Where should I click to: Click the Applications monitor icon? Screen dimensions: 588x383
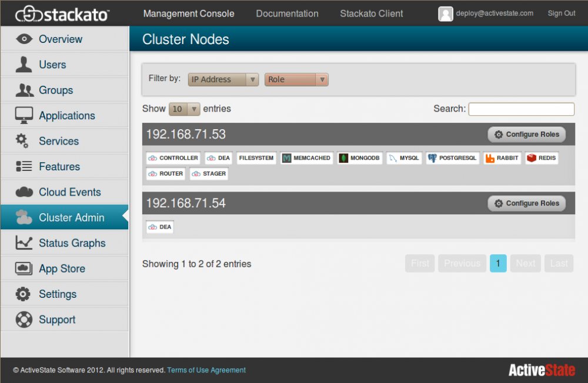point(24,115)
